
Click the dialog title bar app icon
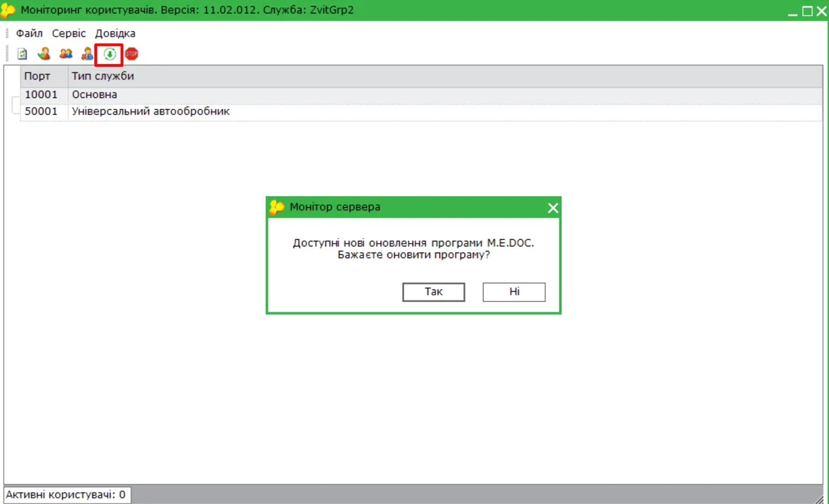277,207
